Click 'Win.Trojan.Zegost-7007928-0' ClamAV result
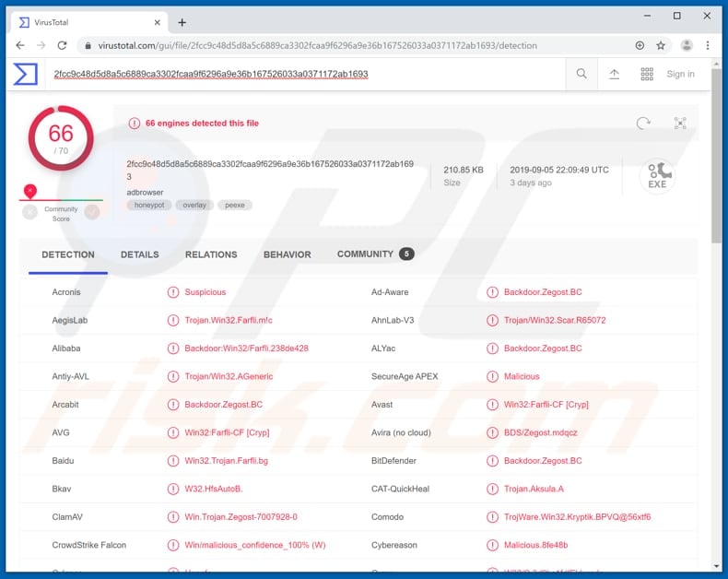This screenshot has width=728, height=579. [x=241, y=516]
